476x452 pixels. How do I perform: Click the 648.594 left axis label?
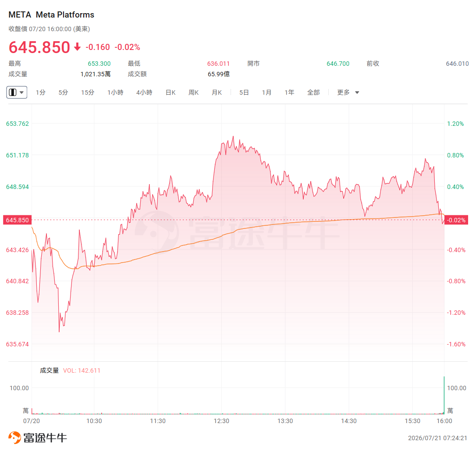pyautogui.click(x=17, y=187)
